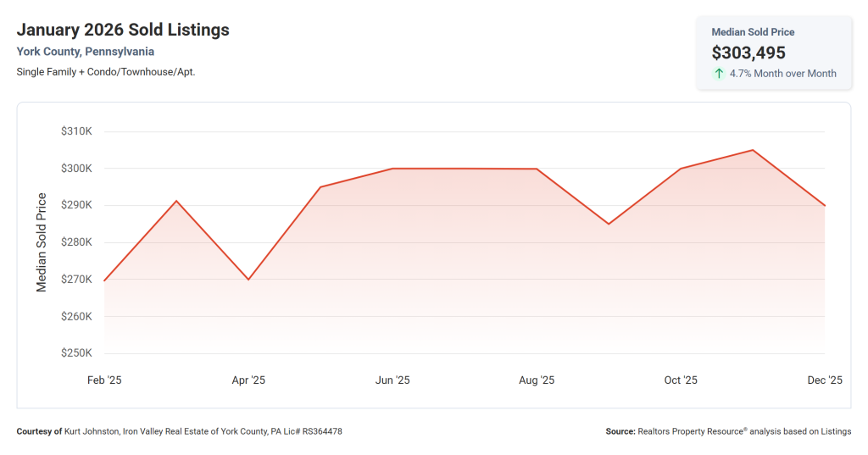Click the rotated Median Sold Price axis title
Screen dimensions: 868x455
click(42, 242)
